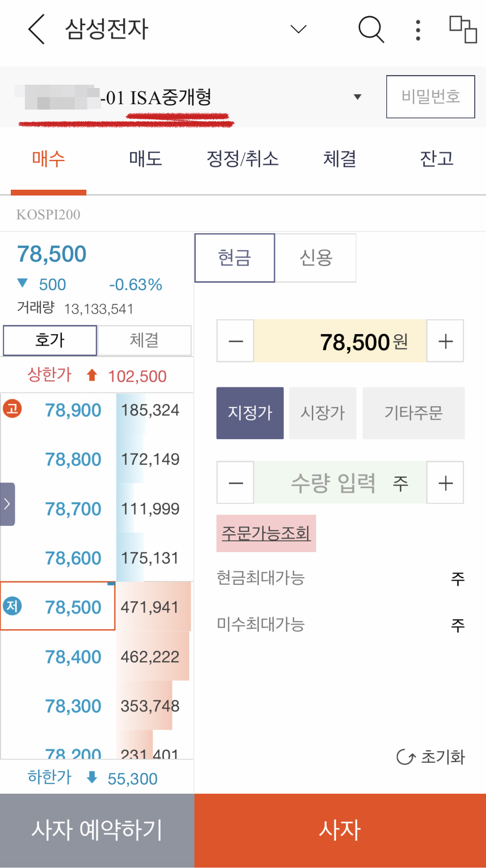Tap the 주문가능조회 link

click(266, 533)
